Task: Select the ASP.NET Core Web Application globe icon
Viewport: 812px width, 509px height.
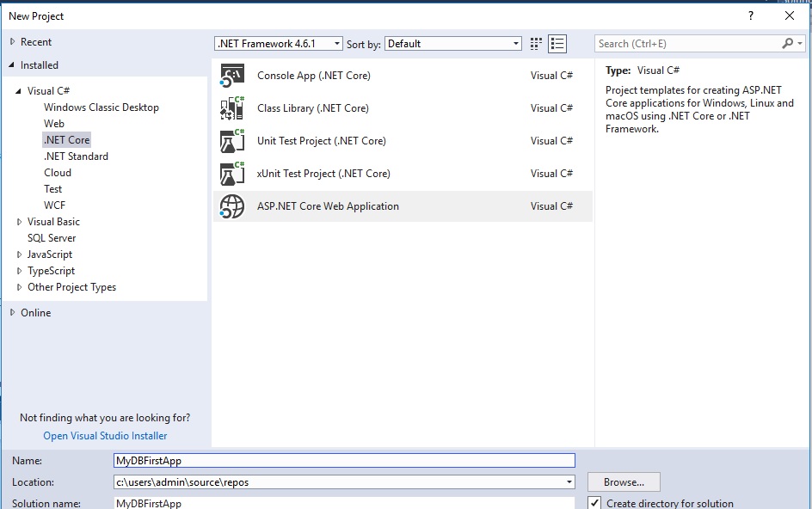Action: 232,205
